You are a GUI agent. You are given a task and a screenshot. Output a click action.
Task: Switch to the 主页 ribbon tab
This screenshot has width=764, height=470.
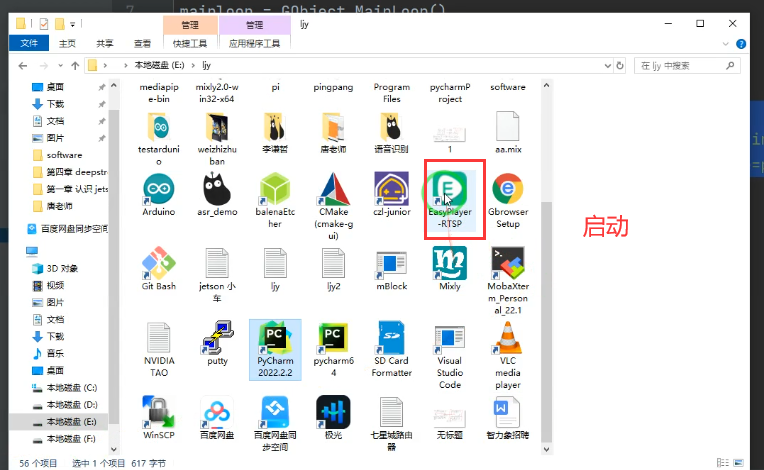pyautogui.click(x=67, y=43)
